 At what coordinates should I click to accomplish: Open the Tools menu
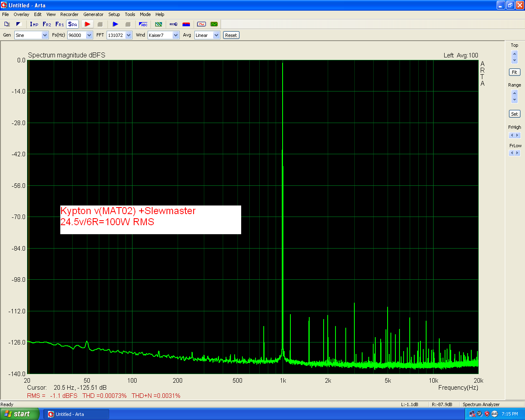130,14
